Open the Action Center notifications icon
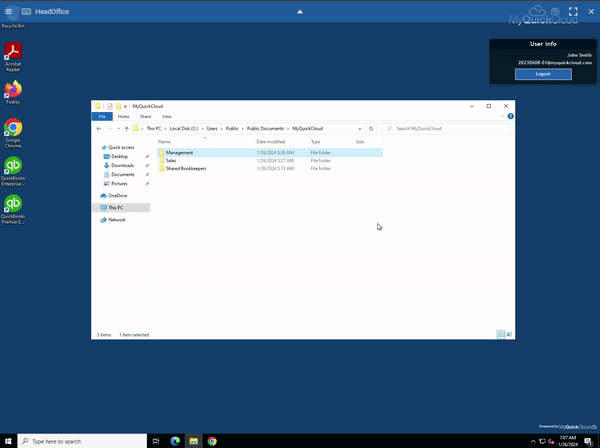 click(589, 441)
